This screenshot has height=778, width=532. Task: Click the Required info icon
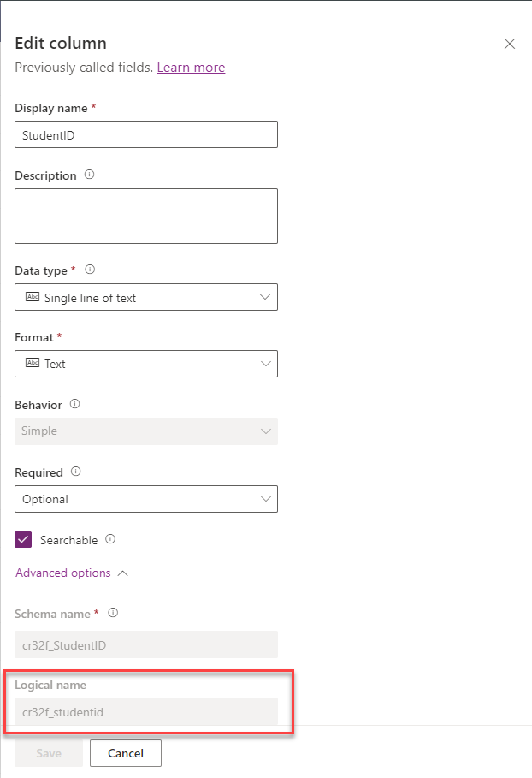click(77, 472)
